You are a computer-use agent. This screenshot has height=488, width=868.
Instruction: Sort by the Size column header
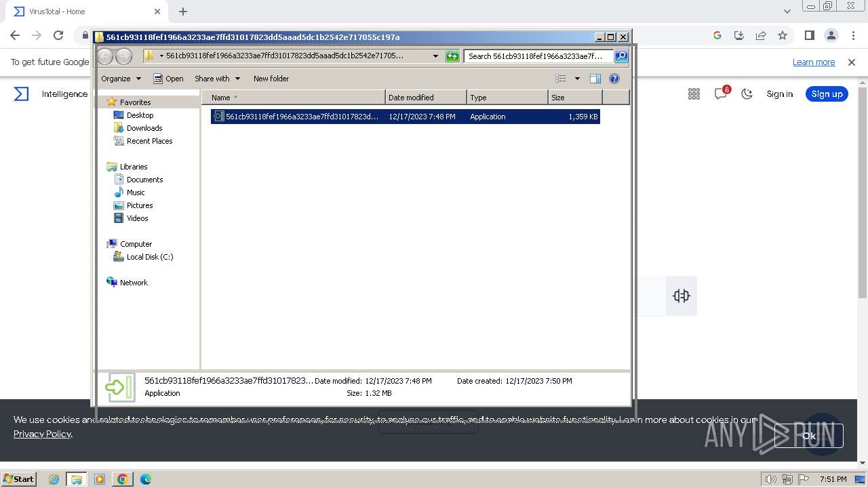pos(575,98)
